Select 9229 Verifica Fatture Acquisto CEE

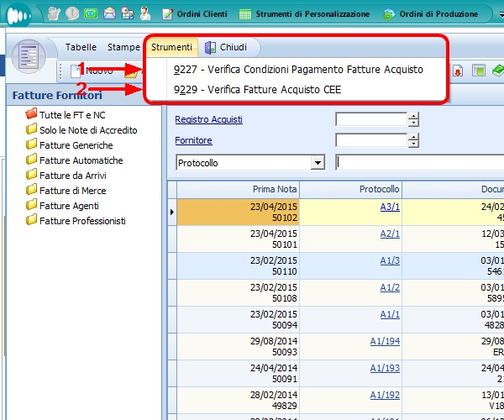coord(257,89)
